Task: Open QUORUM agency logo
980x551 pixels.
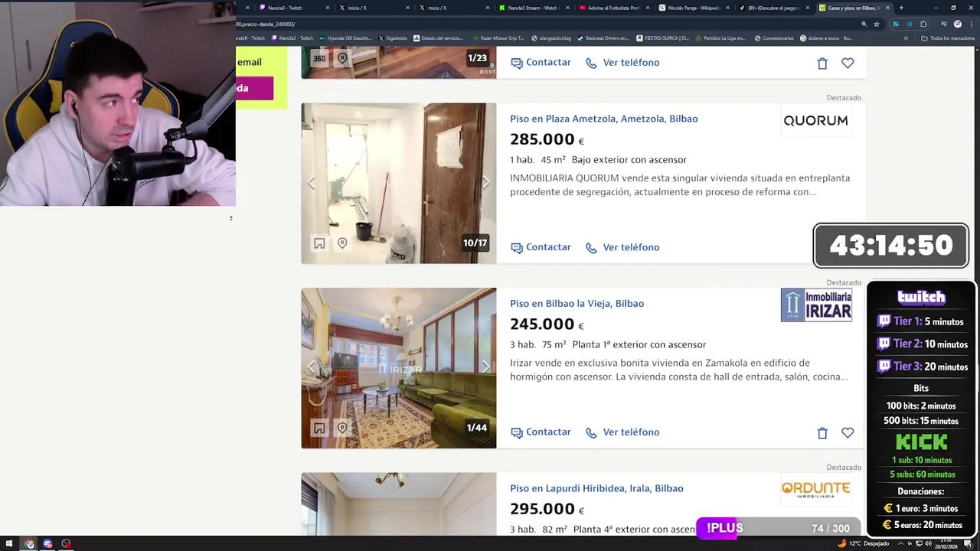Action: 815,120
